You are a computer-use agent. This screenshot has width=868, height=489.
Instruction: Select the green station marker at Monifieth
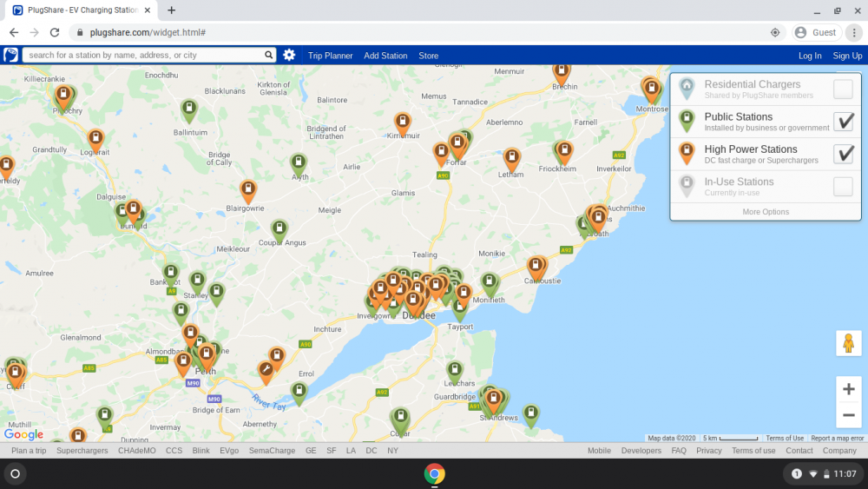tap(490, 284)
